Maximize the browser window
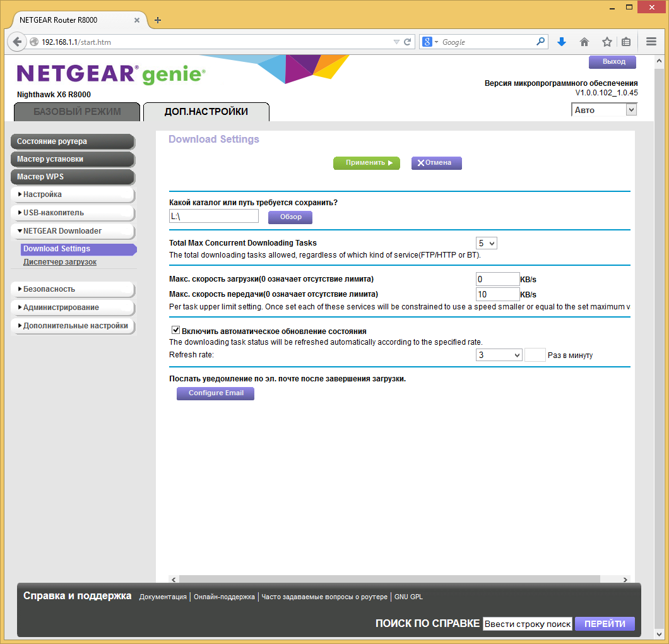The width and height of the screenshot is (669, 644). point(629,7)
